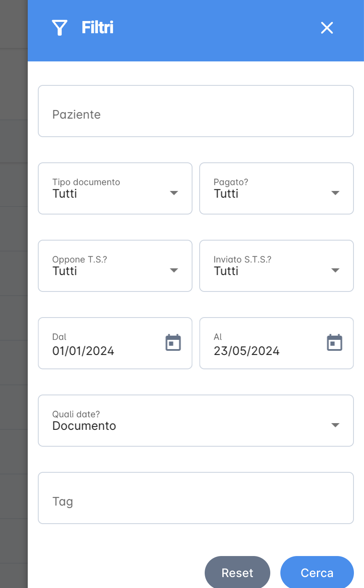Select the Documento value under Quali date?
The height and width of the screenshot is (588, 364).
(84, 426)
